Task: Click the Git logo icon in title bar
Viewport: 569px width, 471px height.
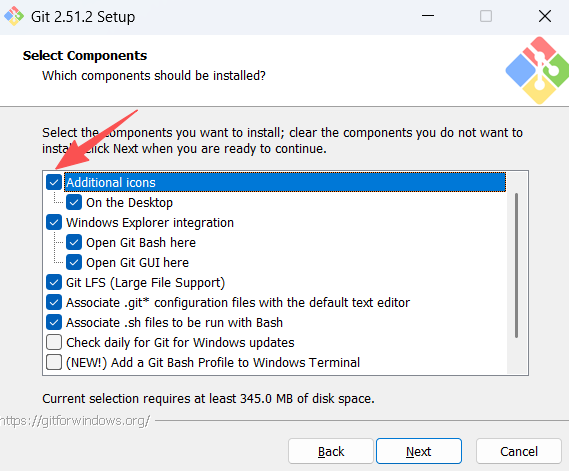Action: [14, 16]
